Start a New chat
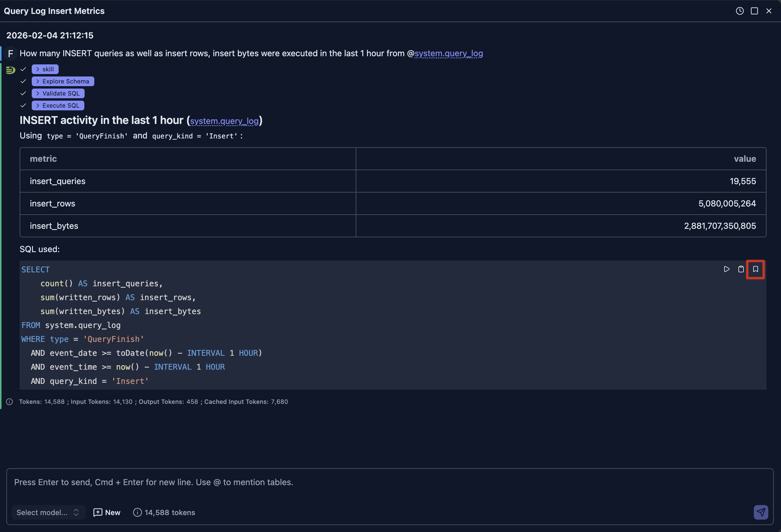 point(107,513)
